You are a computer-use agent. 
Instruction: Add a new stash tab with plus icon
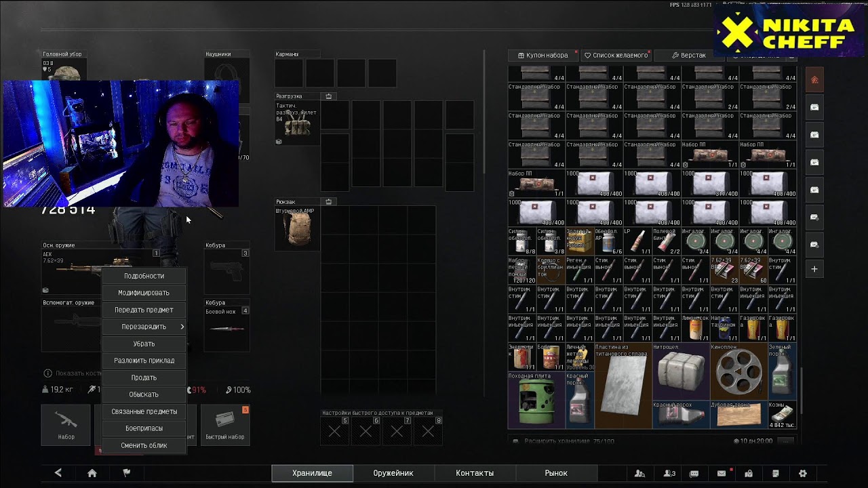tap(814, 269)
